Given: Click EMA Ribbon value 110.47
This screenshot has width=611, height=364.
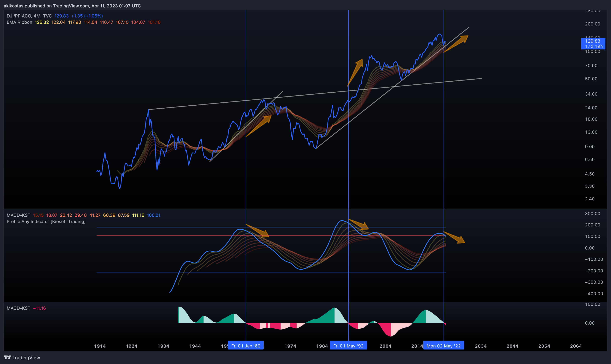Looking at the screenshot, I should click(x=107, y=22).
